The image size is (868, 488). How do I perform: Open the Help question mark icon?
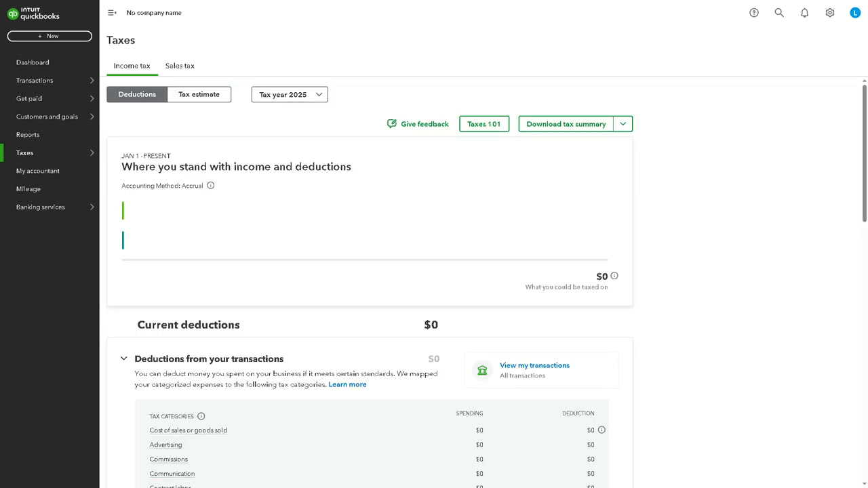[x=754, y=13]
